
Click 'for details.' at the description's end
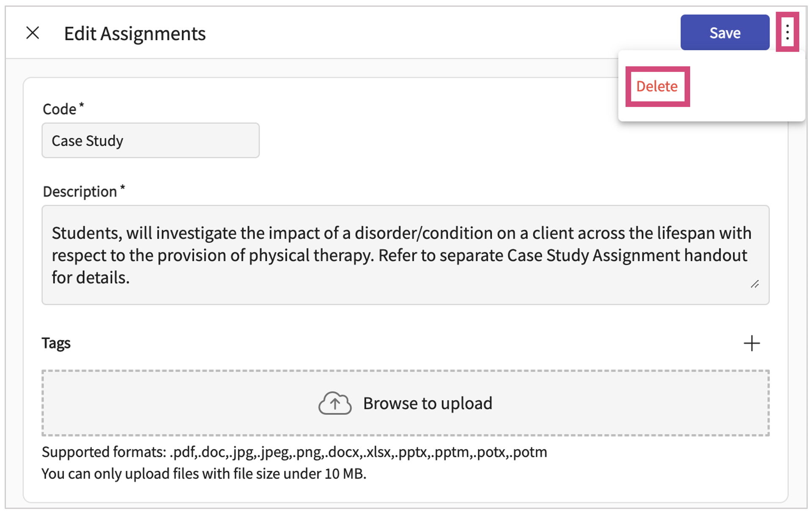coord(91,278)
